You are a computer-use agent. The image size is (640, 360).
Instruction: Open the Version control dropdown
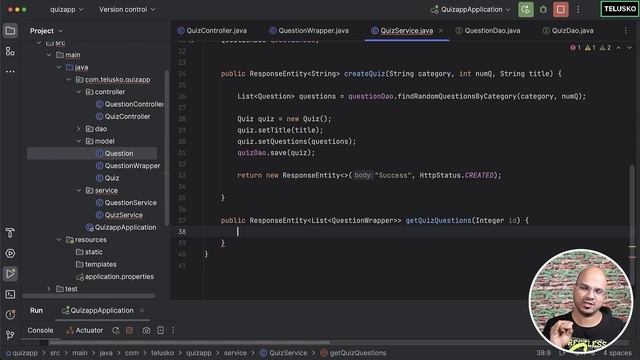point(127,9)
